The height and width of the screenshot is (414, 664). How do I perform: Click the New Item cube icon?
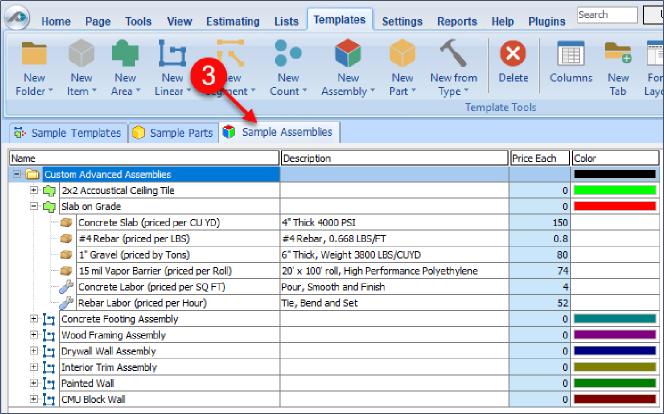point(81,53)
